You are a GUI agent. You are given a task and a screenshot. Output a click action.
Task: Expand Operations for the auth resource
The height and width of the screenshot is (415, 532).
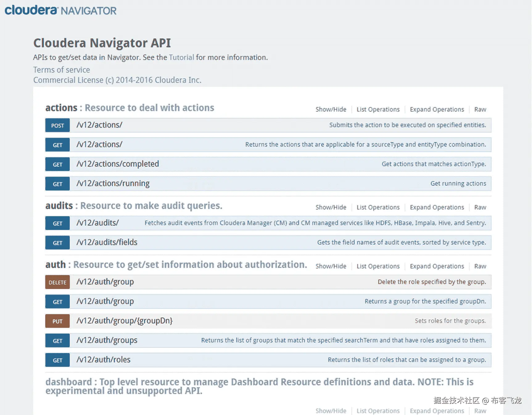(437, 266)
